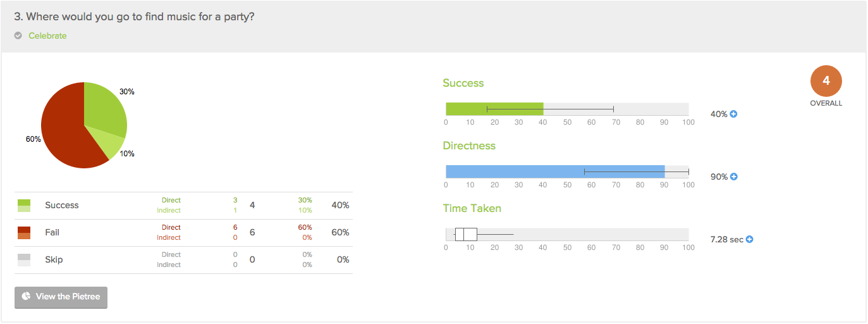Click the red Fail legend swatch

pyautogui.click(x=24, y=233)
